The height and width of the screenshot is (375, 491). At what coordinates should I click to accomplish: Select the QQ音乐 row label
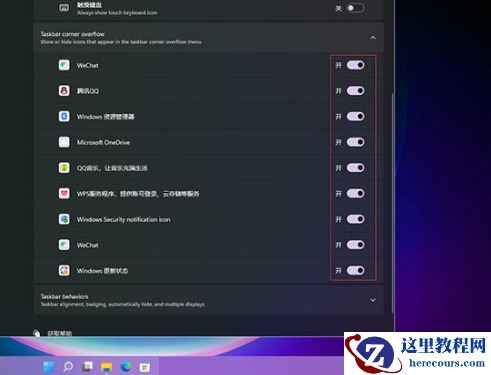(112, 168)
